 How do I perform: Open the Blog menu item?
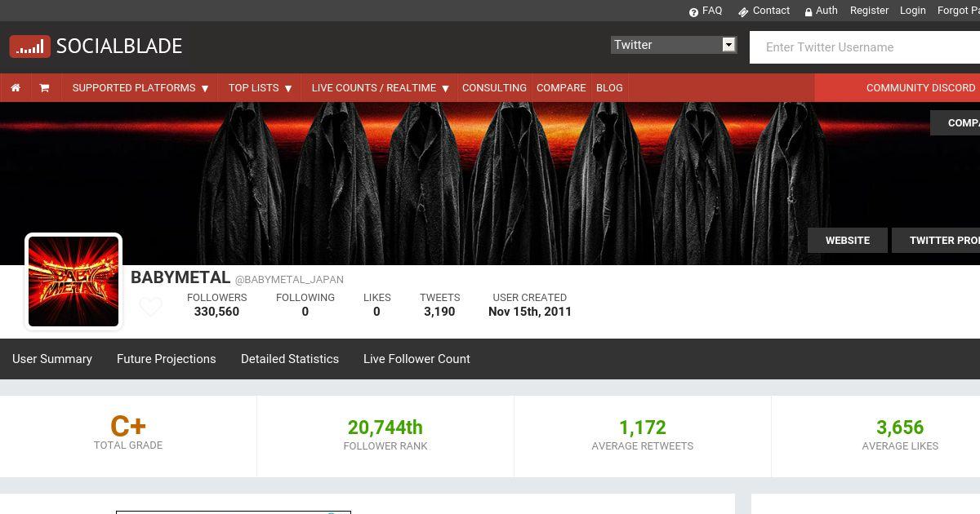coord(609,87)
